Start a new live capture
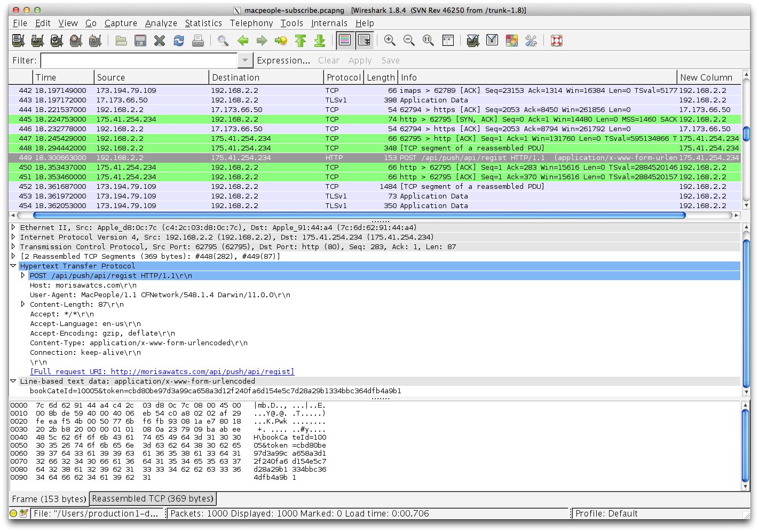759x532 pixels. (57, 41)
